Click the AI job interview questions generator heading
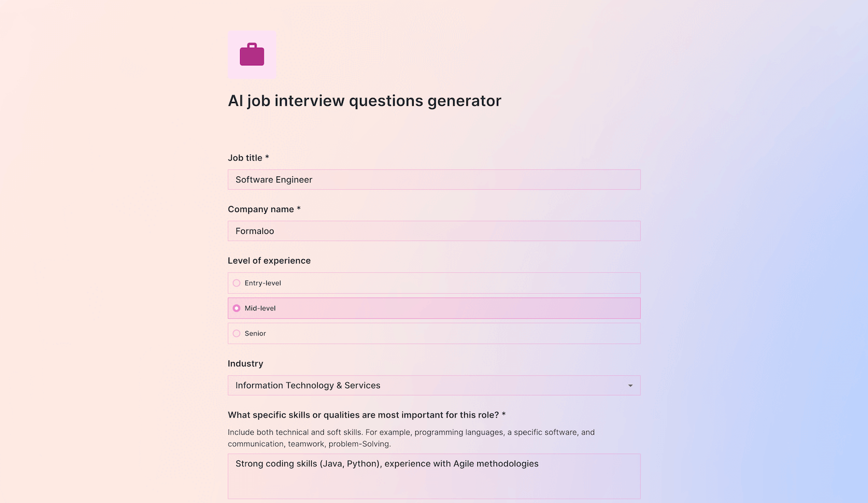This screenshot has width=868, height=503. pos(364,100)
